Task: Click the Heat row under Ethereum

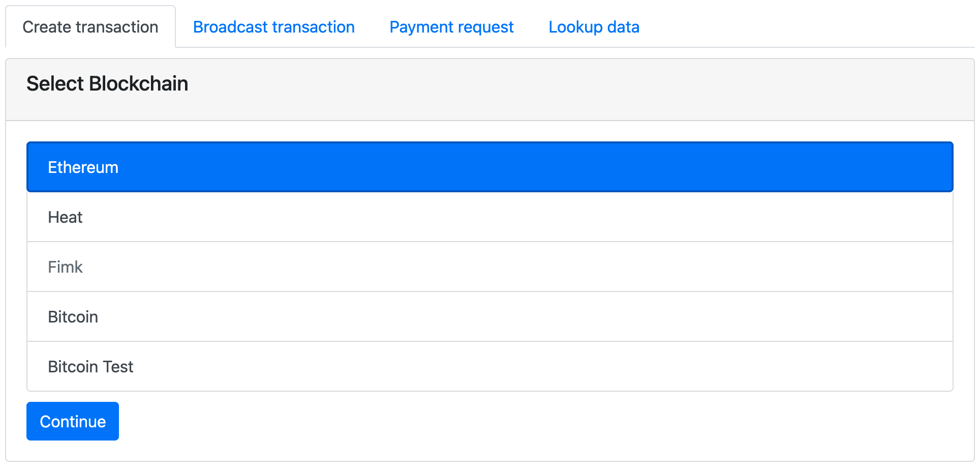Action: click(490, 217)
